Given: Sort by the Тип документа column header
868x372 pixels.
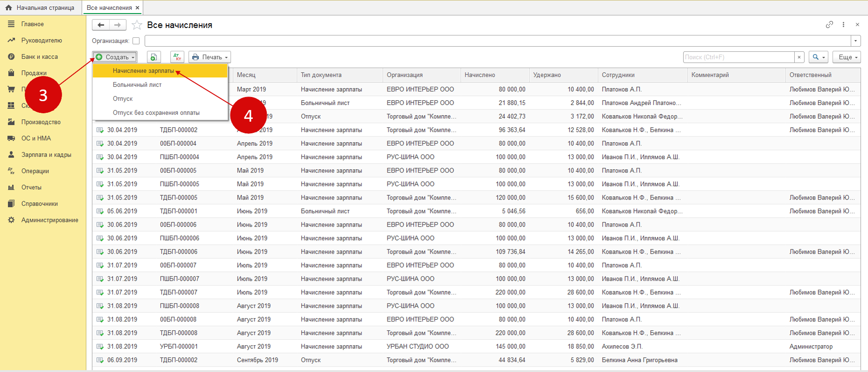Looking at the screenshot, I should 339,75.
